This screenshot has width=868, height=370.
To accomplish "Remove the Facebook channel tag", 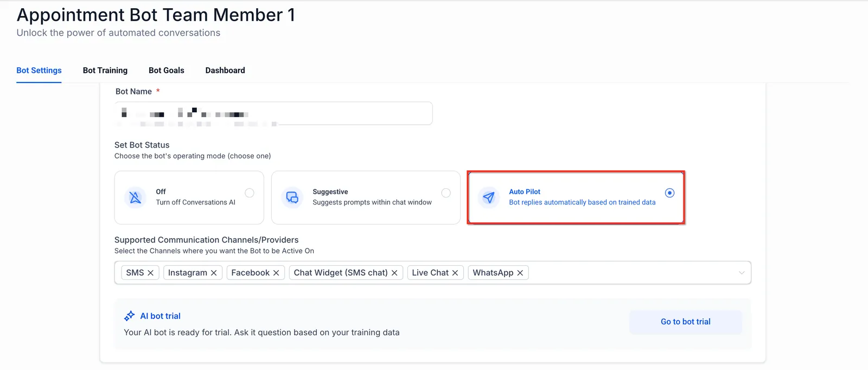I will [x=276, y=273].
